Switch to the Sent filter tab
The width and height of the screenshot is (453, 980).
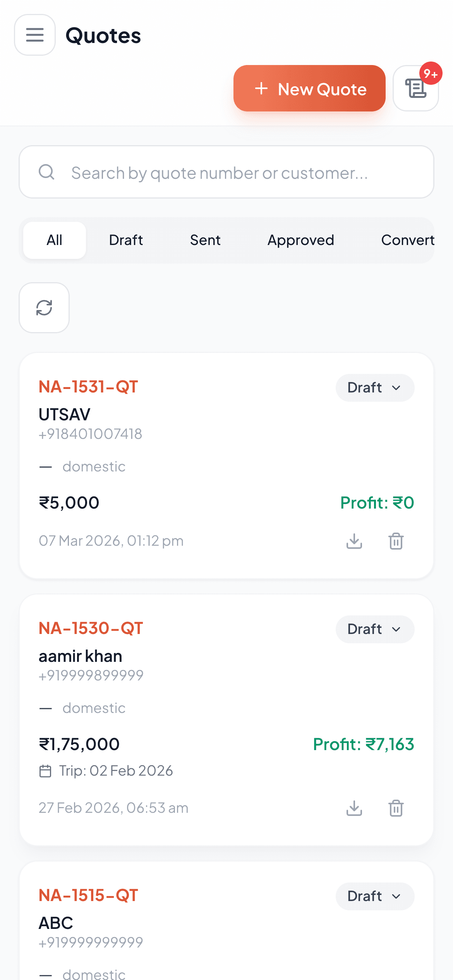point(205,240)
